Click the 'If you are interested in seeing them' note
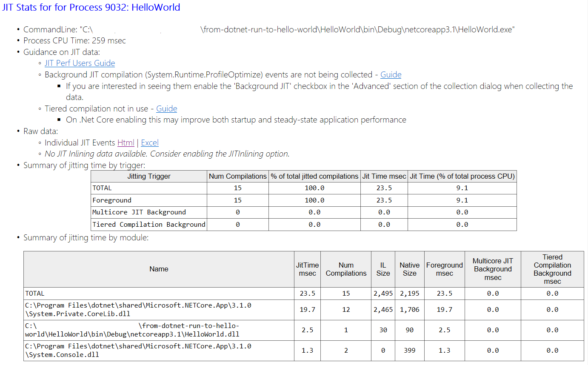588x365 pixels. coord(320,91)
